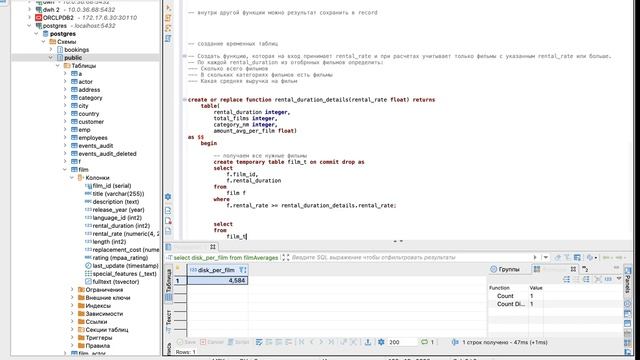Select the rental_rate column in the tree
The width and height of the screenshot is (640, 360).
(x=122, y=233)
